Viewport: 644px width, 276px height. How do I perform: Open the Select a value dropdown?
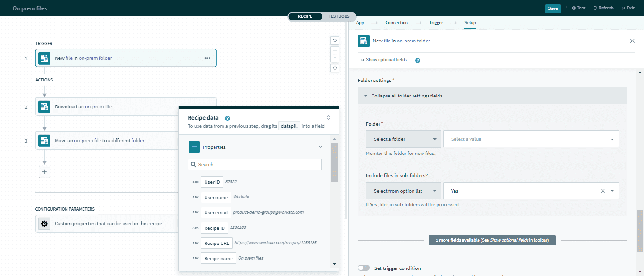[x=530, y=139]
